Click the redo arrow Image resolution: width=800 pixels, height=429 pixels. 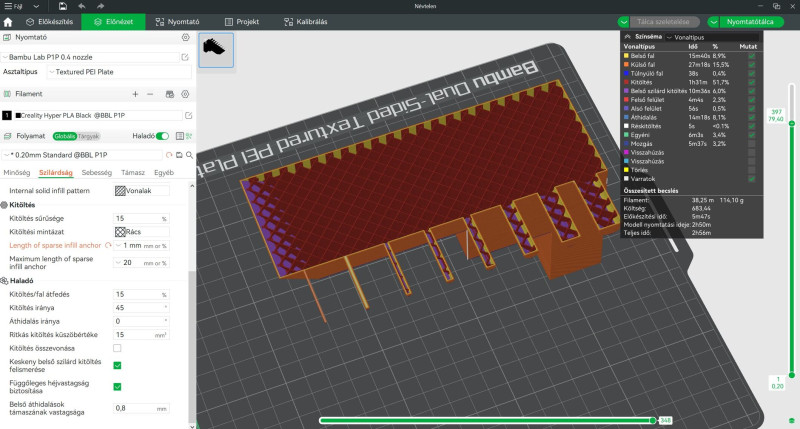[x=101, y=6]
